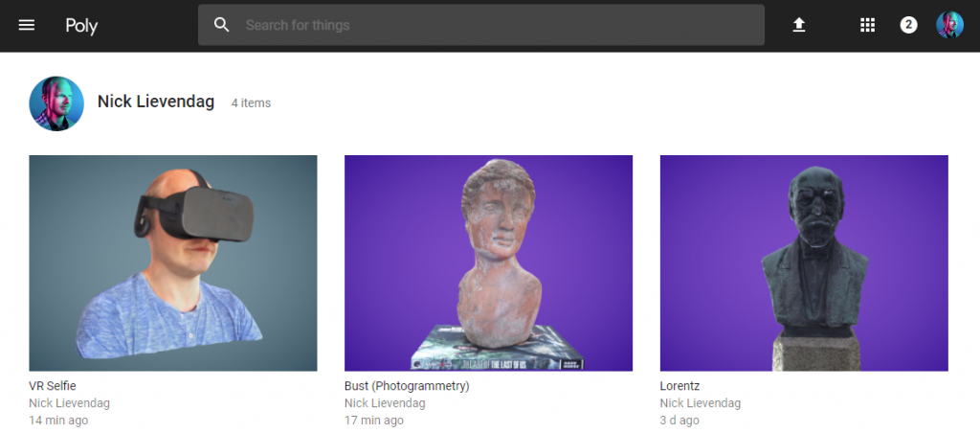Focus the 'Search for things' field
Screen dimensions: 980x433
pos(498,25)
